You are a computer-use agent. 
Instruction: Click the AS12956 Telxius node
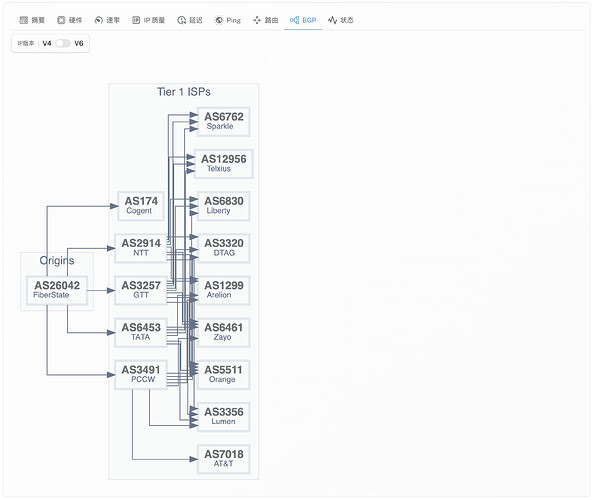(x=224, y=164)
